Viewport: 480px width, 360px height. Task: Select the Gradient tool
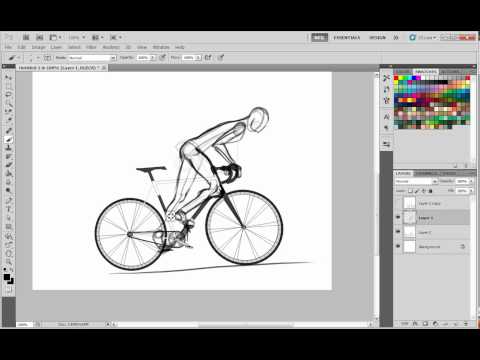click(8, 174)
